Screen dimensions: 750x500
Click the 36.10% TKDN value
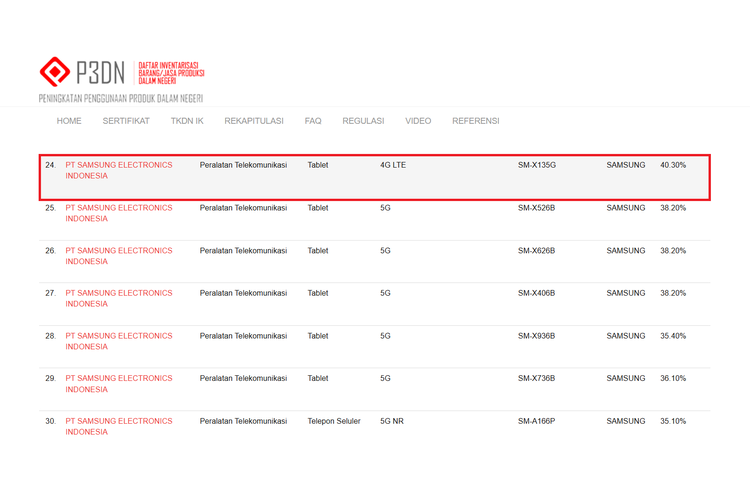(x=673, y=378)
